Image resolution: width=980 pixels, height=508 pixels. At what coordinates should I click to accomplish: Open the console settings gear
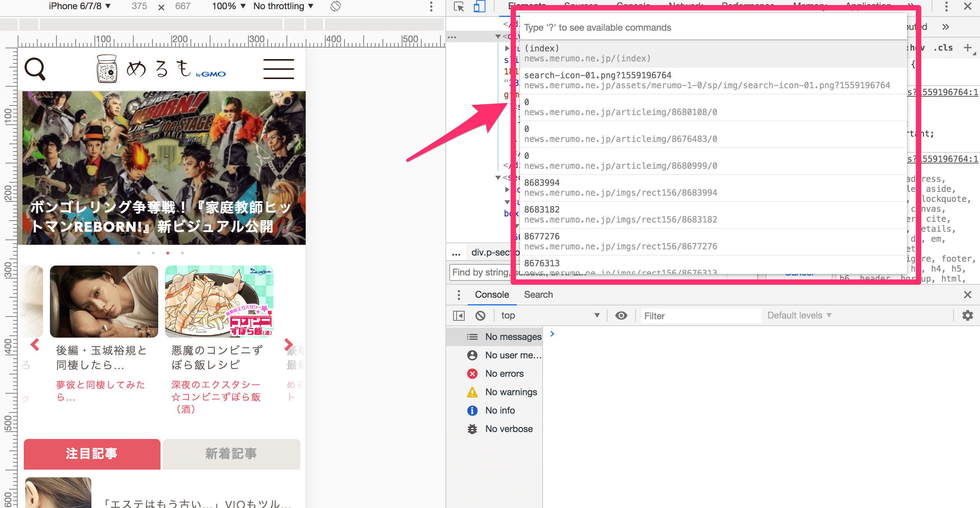click(968, 315)
